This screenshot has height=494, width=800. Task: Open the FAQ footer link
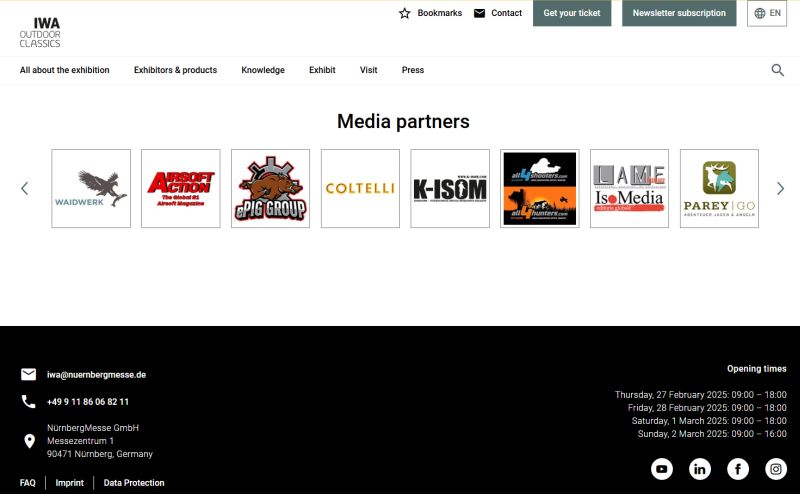[28, 483]
